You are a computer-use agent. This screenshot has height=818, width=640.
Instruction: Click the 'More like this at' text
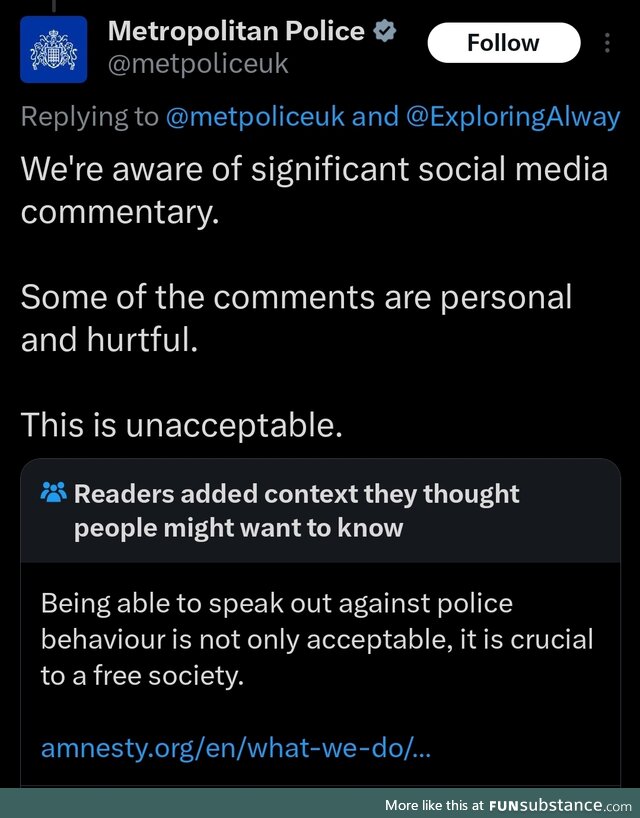pos(434,805)
